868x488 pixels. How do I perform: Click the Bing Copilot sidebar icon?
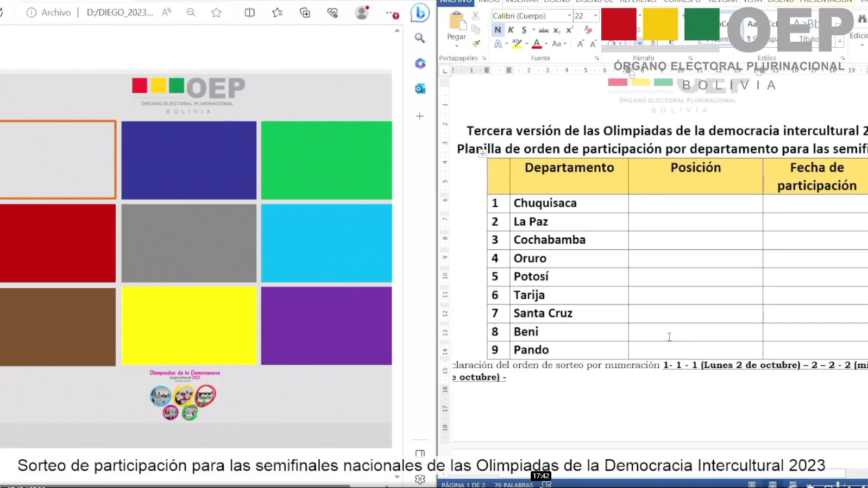point(419,12)
